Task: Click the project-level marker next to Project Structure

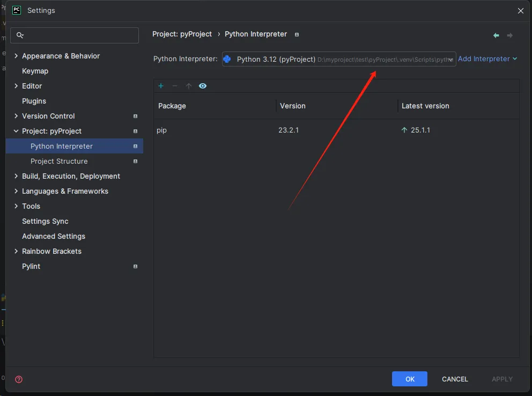Action: pos(135,161)
